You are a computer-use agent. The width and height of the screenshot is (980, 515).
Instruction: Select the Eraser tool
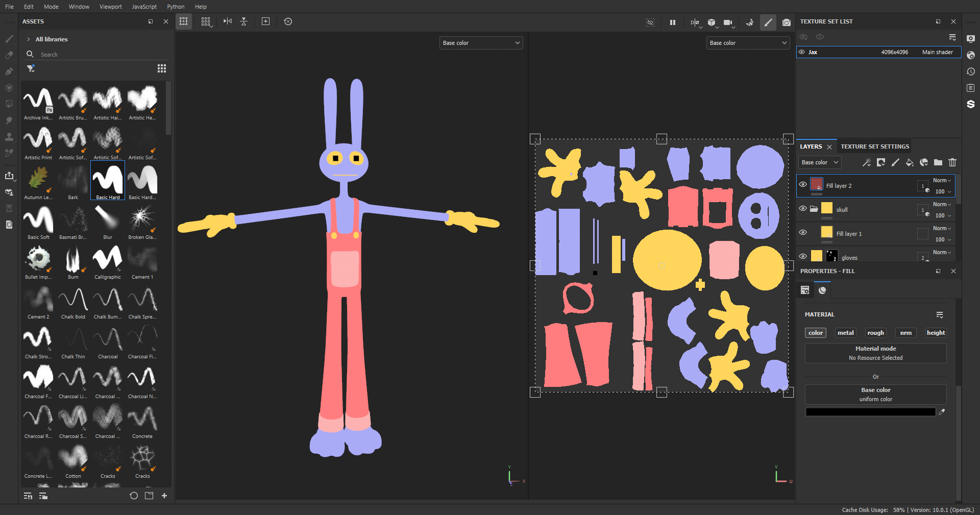pyautogui.click(x=9, y=55)
